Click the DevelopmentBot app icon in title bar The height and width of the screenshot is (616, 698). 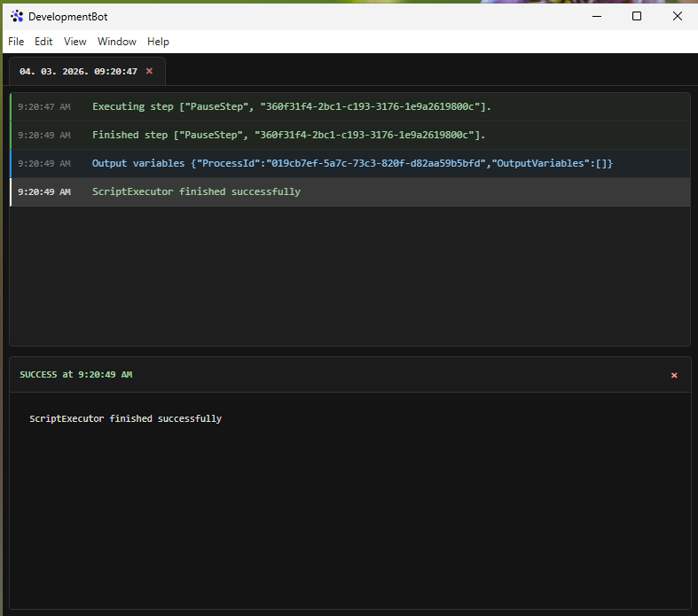click(17, 16)
